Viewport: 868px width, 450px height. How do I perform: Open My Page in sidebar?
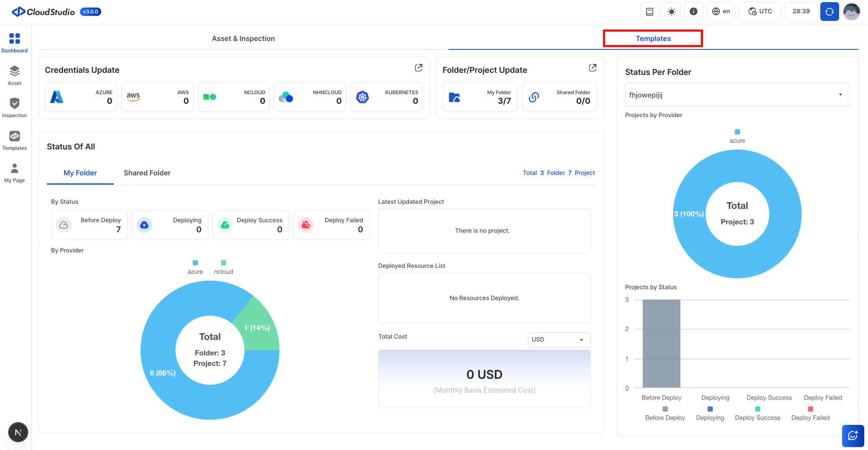coord(14,172)
